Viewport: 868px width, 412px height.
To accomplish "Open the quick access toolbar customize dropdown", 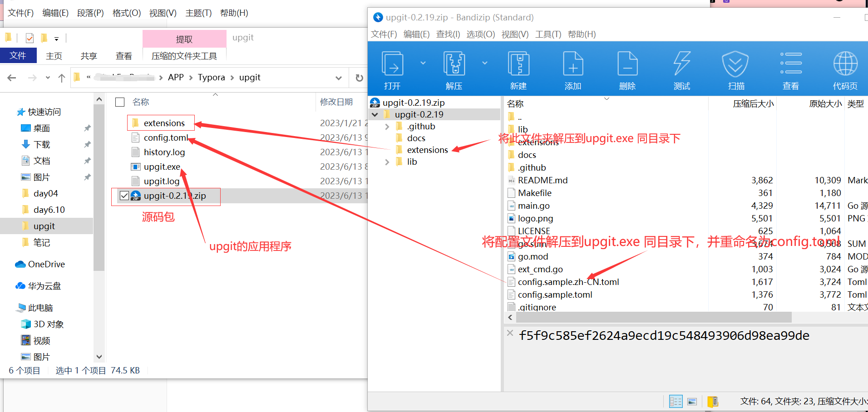I will pyautogui.click(x=56, y=39).
